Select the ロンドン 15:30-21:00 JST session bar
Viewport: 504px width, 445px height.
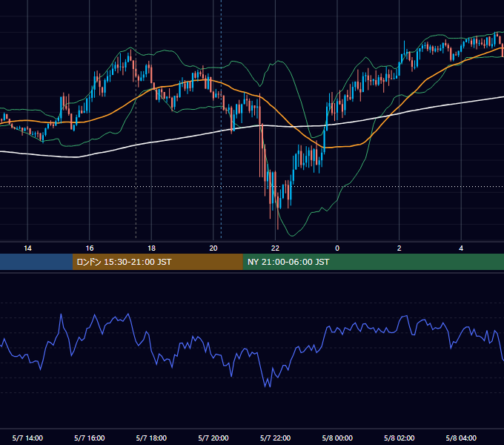157,262
